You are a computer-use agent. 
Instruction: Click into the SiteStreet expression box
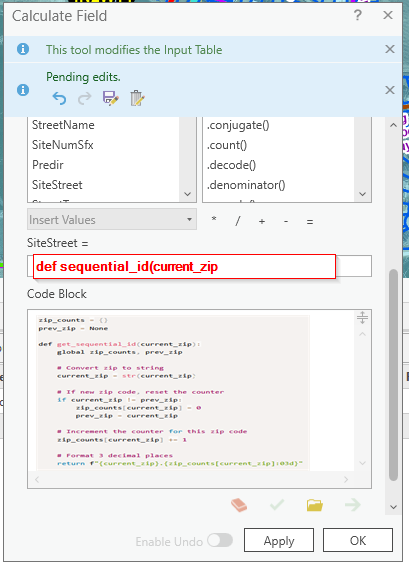pos(199,266)
